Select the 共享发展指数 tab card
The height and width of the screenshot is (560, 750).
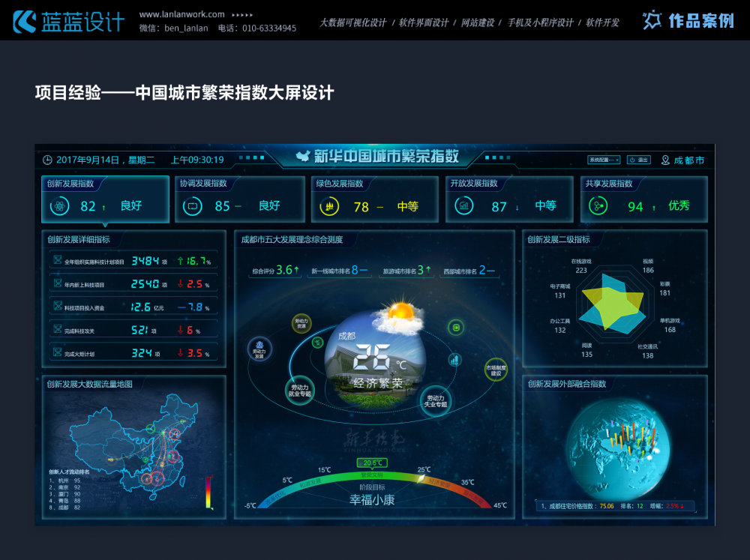pyautogui.click(x=643, y=199)
